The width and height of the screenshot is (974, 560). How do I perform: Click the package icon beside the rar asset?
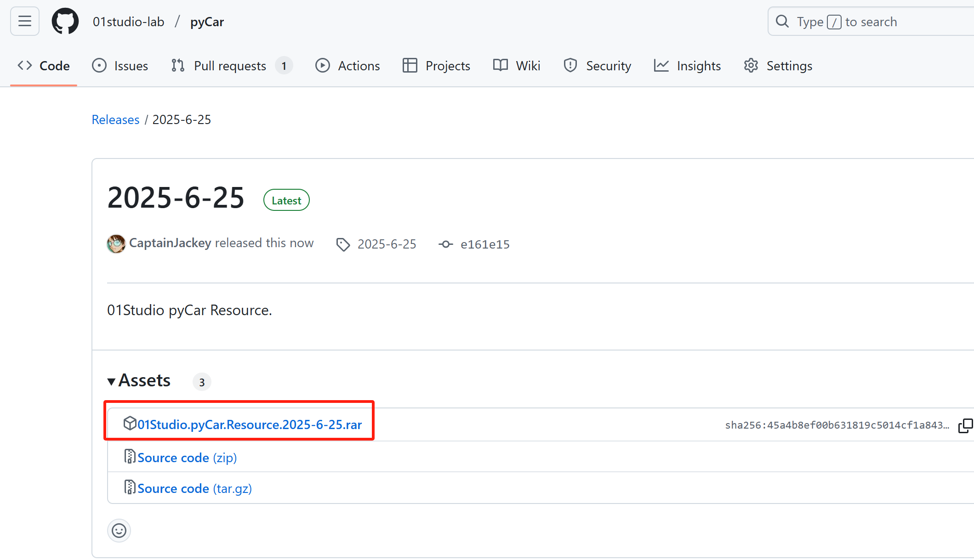(130, 423)
